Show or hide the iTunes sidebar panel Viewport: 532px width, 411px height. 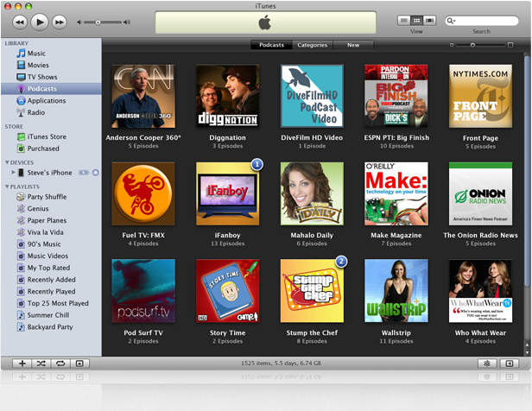[509, 364]
